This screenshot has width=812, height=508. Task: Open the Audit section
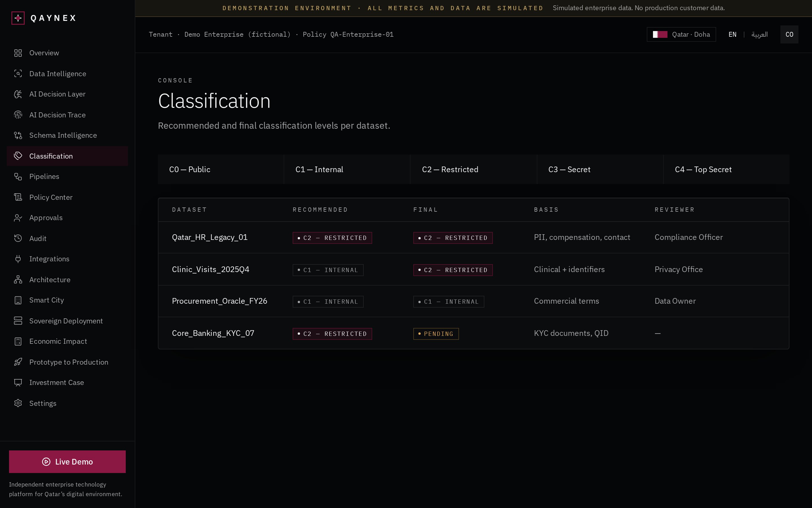pos(67,238)
